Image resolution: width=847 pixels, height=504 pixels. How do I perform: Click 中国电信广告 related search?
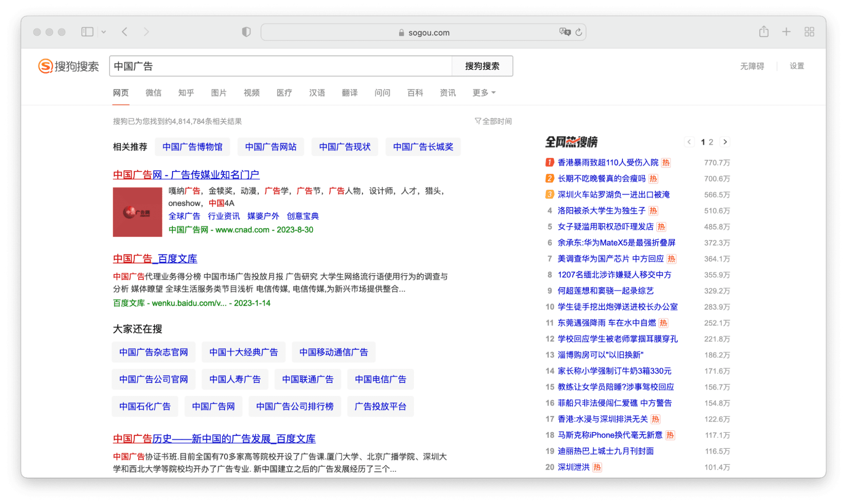pos(380,379)
